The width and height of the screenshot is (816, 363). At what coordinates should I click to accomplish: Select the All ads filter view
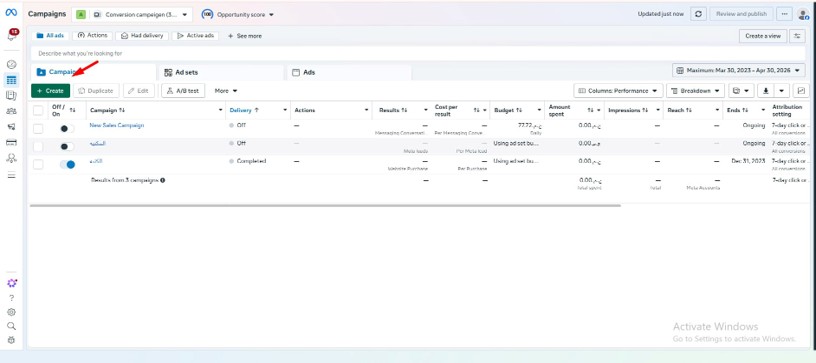(50, 36)
